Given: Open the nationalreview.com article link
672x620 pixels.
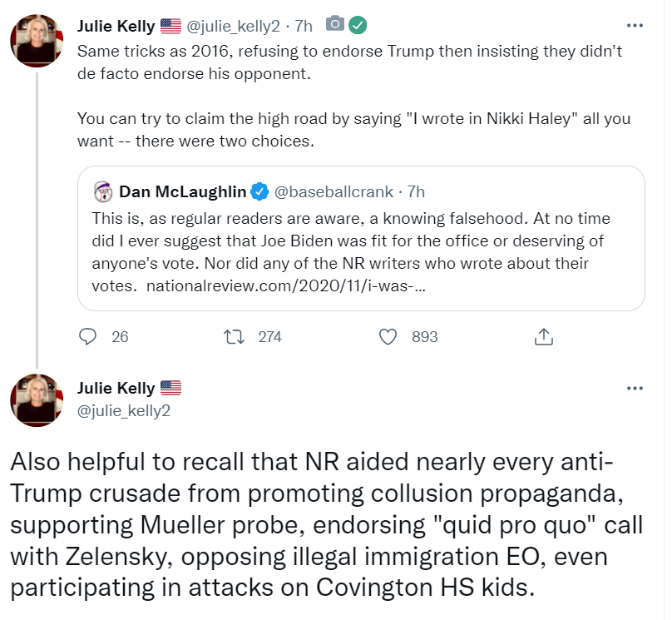Looking at the screenshot, I should point(287,285).
